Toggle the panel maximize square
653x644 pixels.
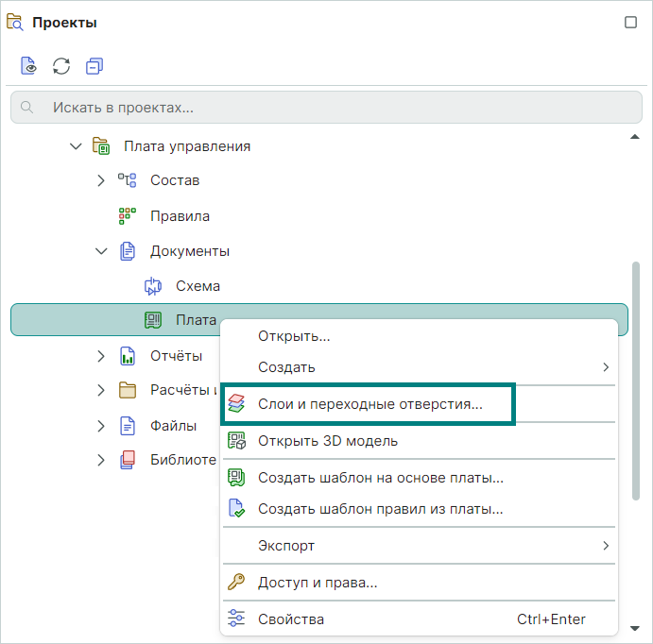[630, 22]
